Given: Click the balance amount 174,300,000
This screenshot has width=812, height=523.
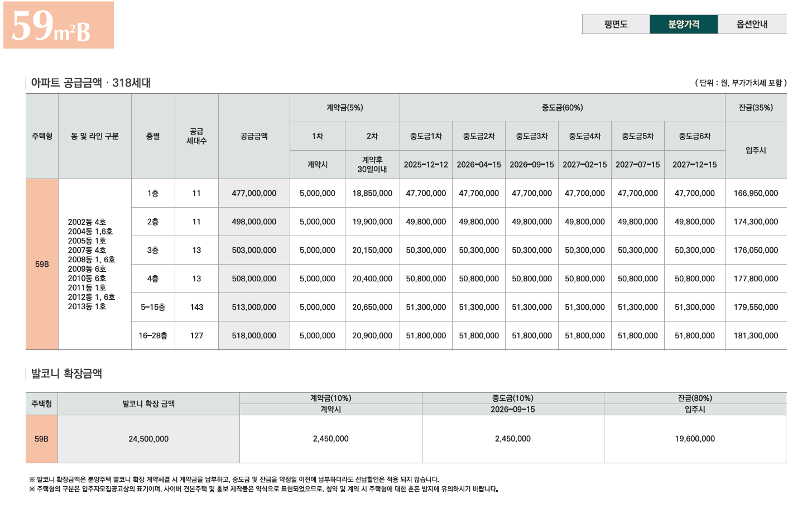Looking at the screenshot, I should click(756, 222).
